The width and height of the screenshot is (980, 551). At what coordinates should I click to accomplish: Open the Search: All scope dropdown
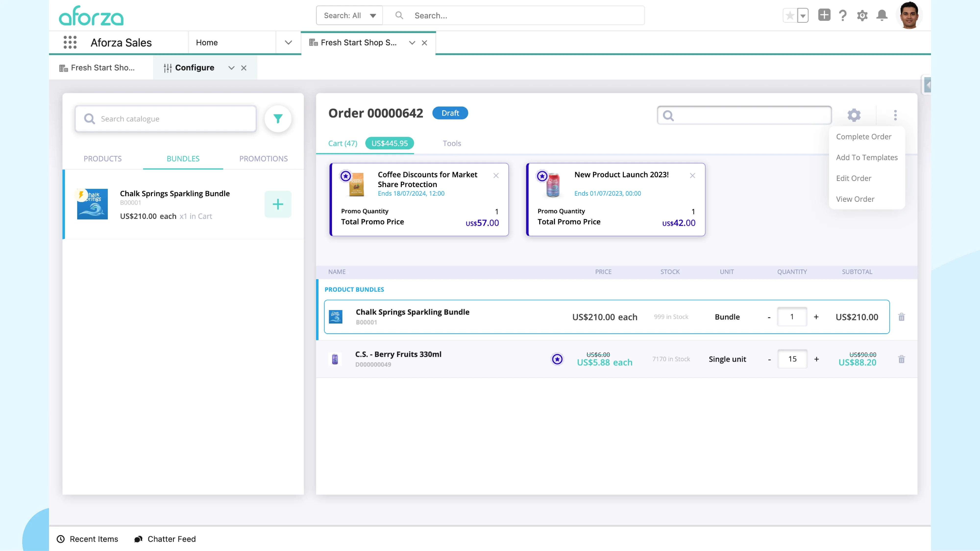(349, 16)
